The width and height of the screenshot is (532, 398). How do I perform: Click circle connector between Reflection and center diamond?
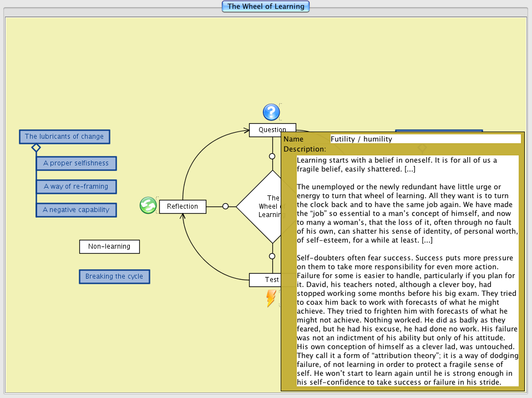(x=225, y=206)
